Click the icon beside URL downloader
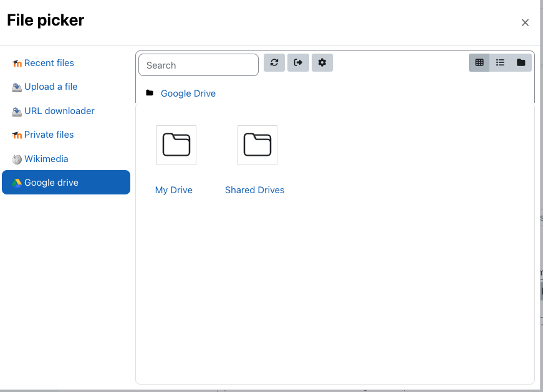The width and height of the screenshot is (543, 392). pyautogui.click(x=17, y=112)
